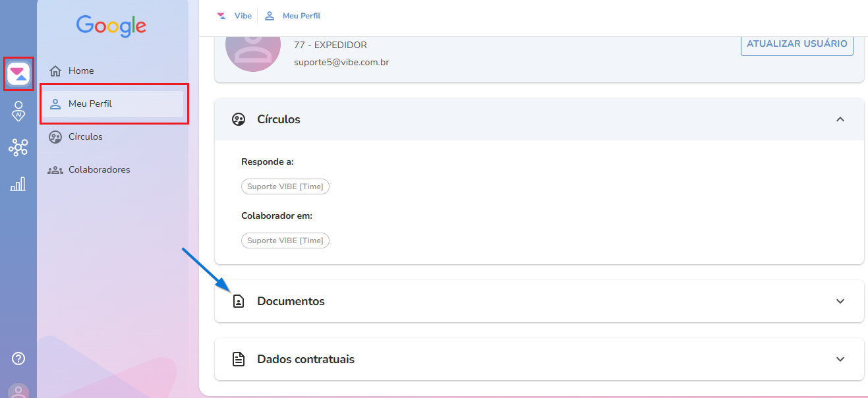The height and width of the screenshot is (398, 868).
Task: Click the Colaboradores group icon
Action: (x=55, y=169)
